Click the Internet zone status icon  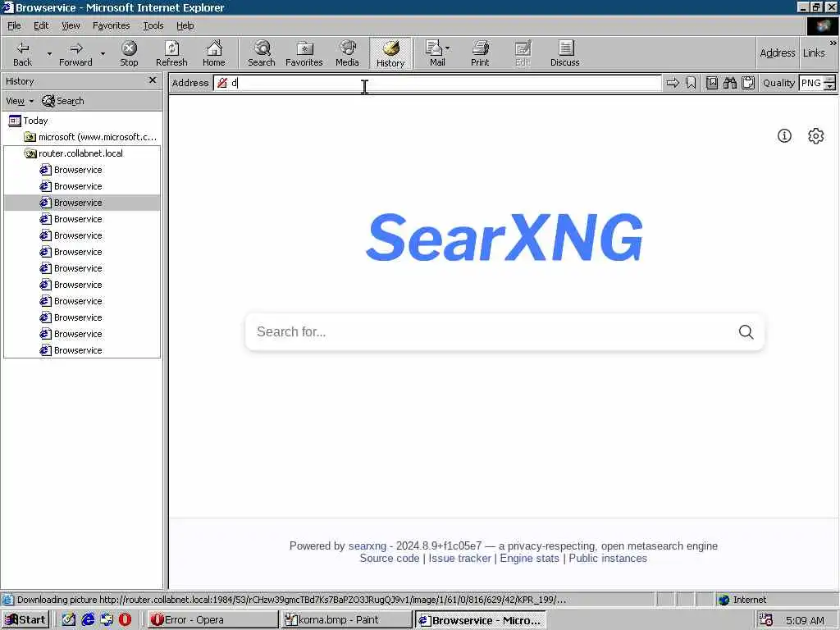click(724, 600)
